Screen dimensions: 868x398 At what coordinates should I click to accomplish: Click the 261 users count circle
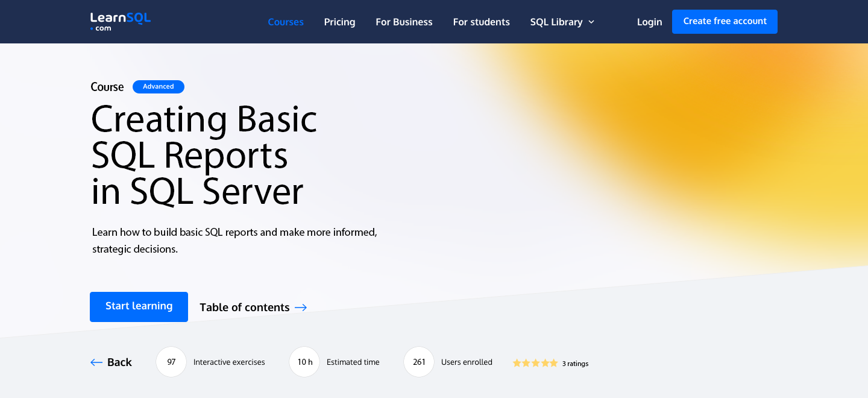tap(419, 362)
